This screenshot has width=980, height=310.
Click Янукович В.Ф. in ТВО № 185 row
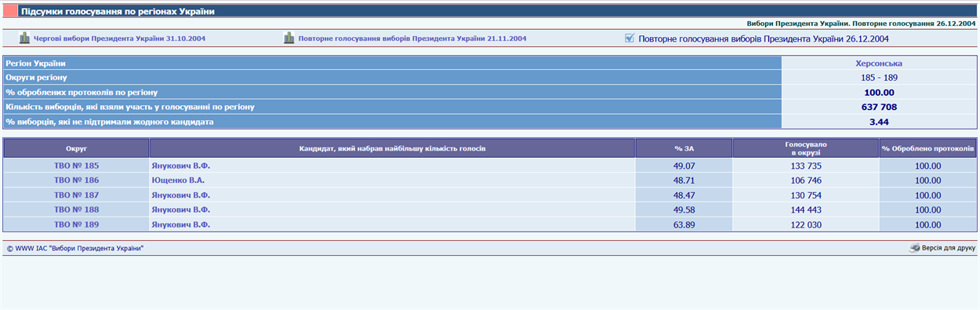click(x=180, y=166)
